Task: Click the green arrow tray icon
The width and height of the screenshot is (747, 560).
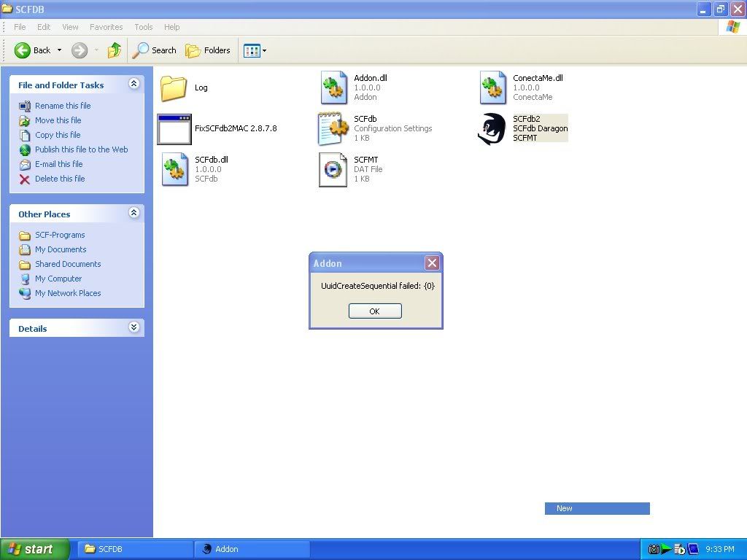Action: tap(667, 550)
